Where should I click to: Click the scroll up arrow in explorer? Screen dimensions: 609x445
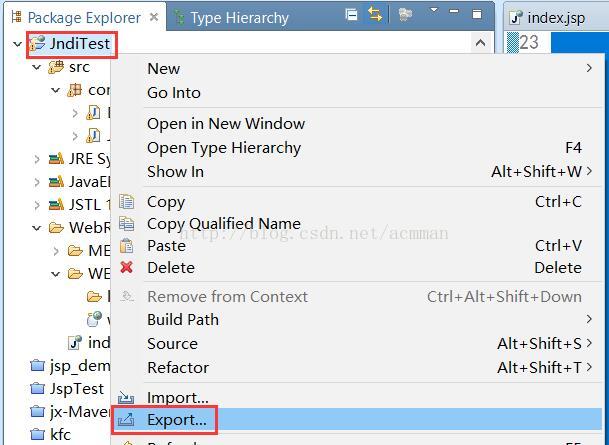(x=480, y=43)
